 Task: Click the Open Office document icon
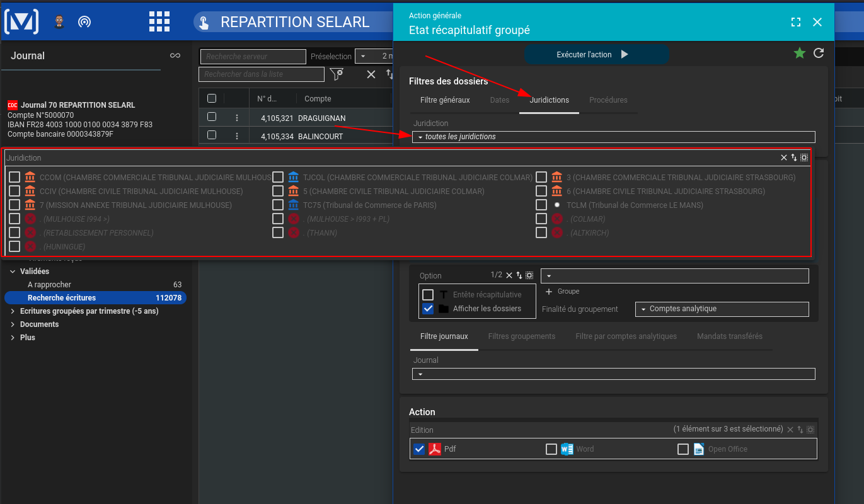[x=699, y=449]
